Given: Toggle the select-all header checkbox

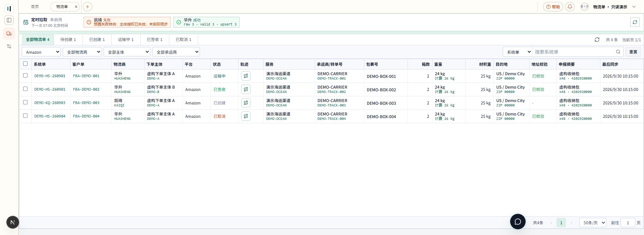Looking at the screenshot, I should point(25,64).
